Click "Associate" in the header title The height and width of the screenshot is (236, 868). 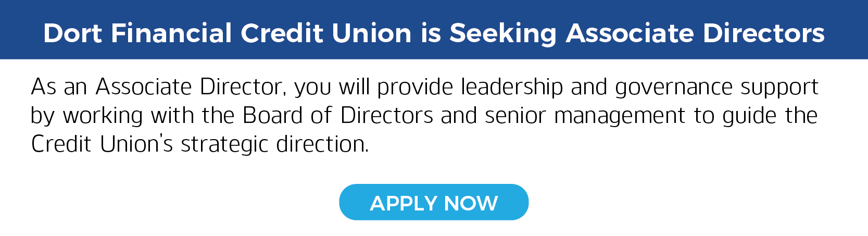[630, 33]
